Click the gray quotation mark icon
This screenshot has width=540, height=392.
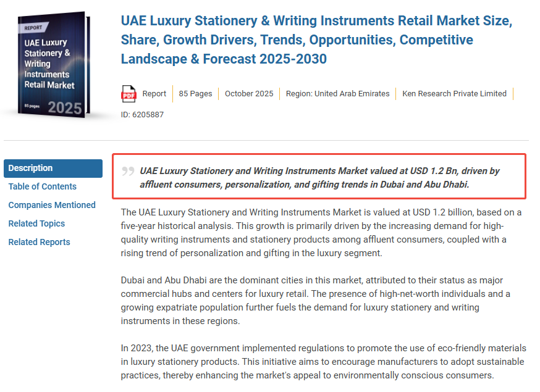(128, 172)
